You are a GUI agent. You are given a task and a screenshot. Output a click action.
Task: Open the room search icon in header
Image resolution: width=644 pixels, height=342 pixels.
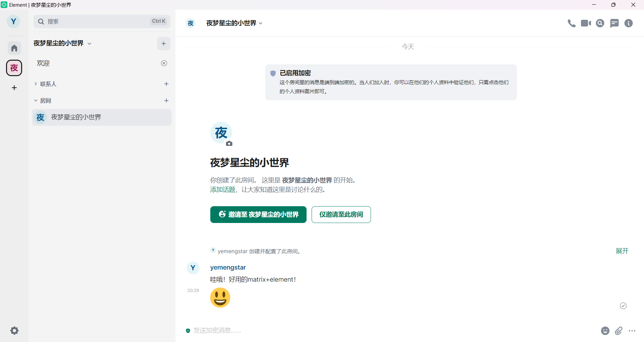600,23
